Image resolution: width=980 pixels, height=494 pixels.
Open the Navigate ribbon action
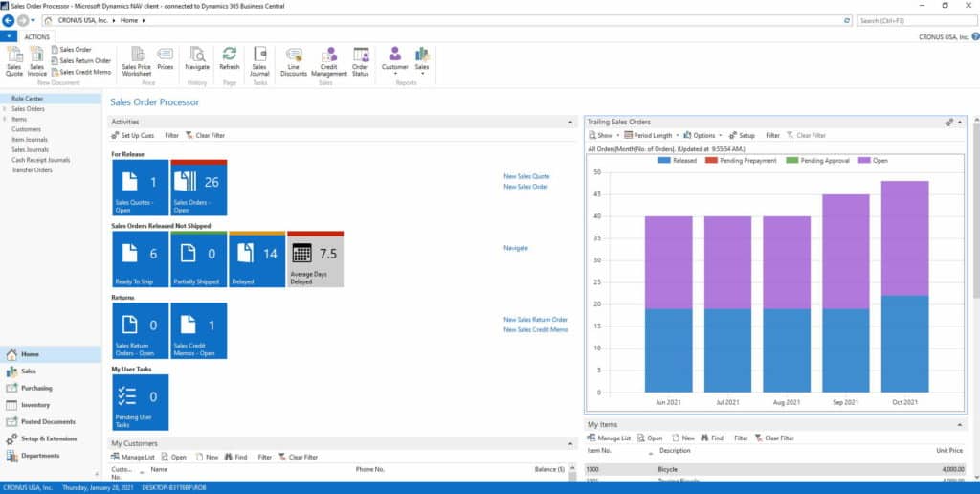197,58
